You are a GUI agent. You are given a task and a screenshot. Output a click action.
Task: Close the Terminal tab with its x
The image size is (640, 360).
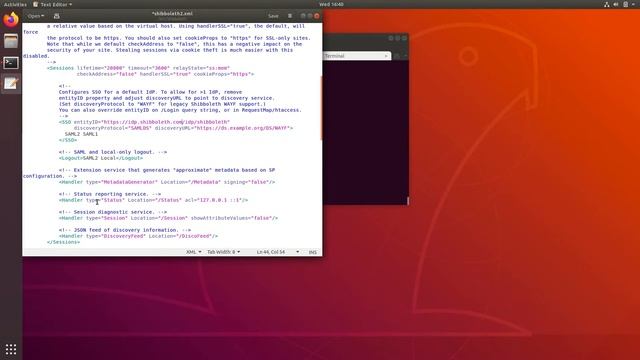(x=386, y=56)
